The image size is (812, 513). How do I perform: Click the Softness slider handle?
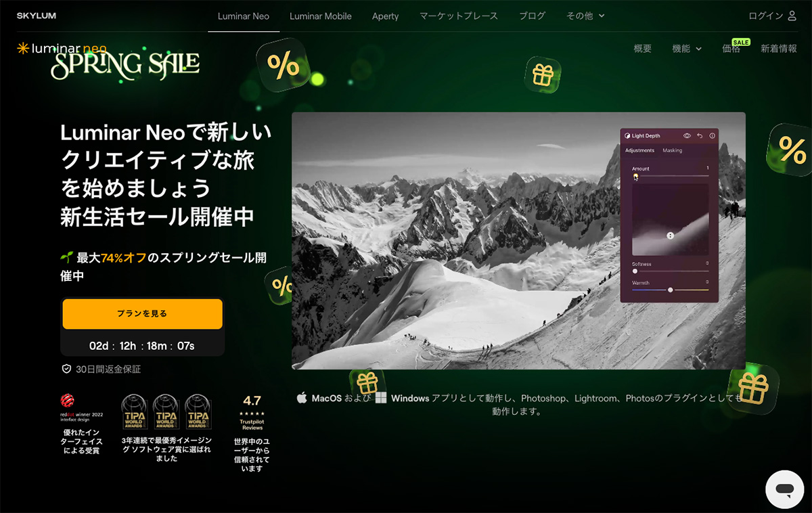click(635, 271)
